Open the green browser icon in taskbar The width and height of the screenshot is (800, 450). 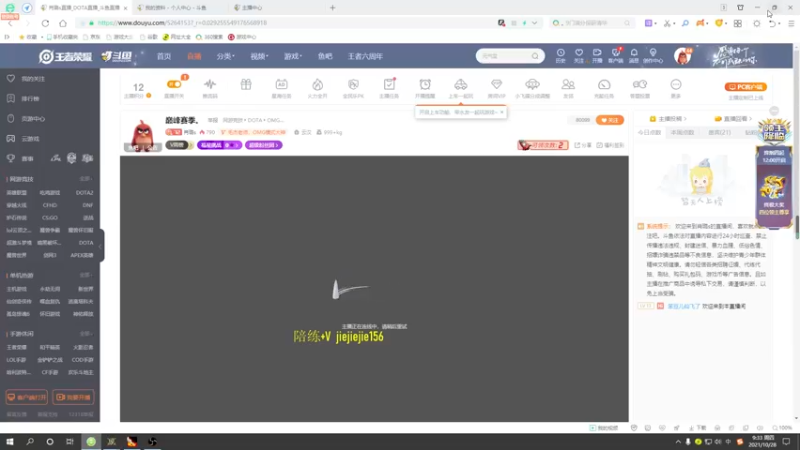(91, 442)
